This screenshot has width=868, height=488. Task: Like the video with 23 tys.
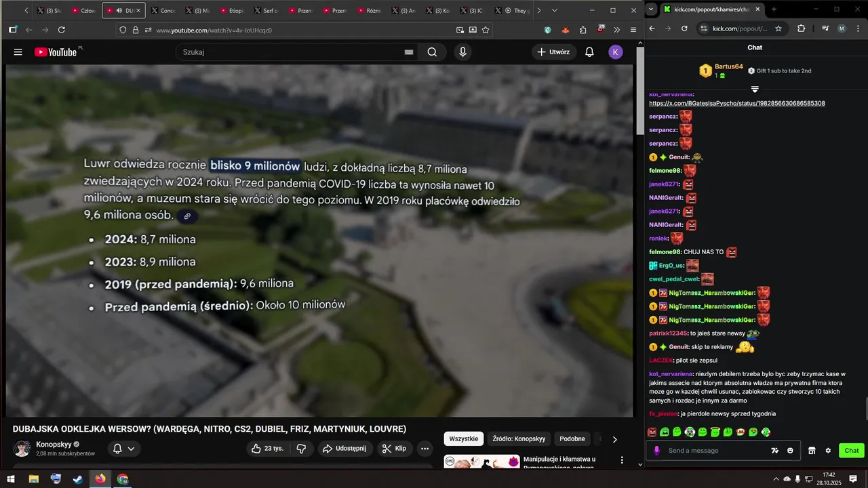267,448
